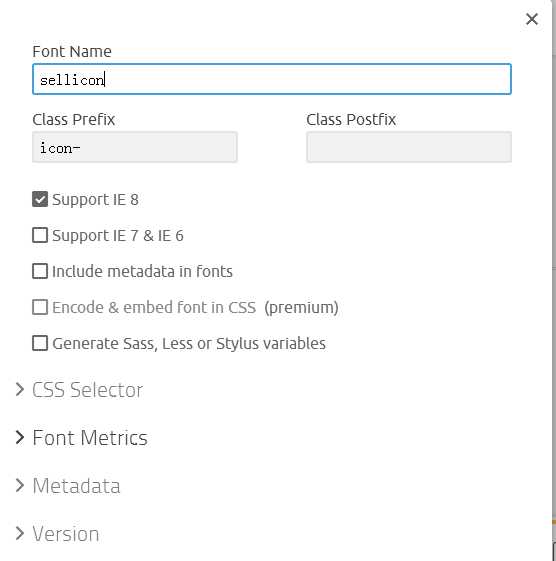The width and height of the screenshot is (556, 561).
Task: Enable Support IE 7 & IE 6
Action: (x=40, y=235)
